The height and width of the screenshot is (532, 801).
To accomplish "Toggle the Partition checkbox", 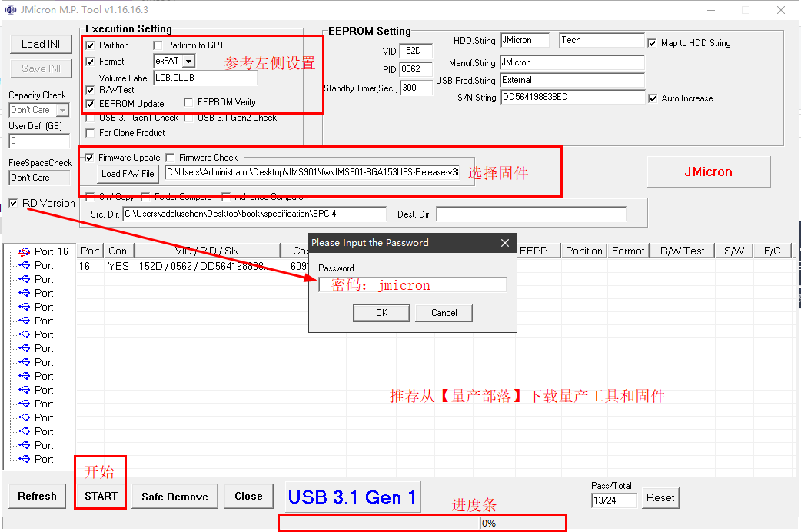I will [91, 45].
